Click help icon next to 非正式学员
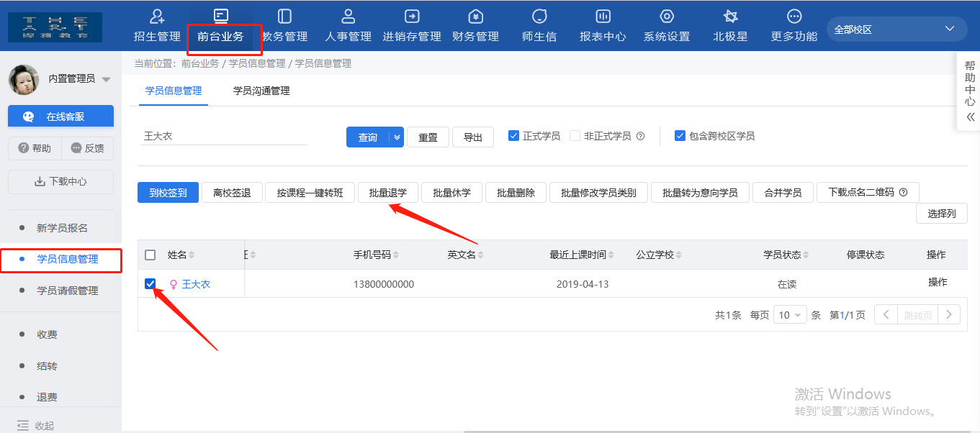 tap(640, 136)
